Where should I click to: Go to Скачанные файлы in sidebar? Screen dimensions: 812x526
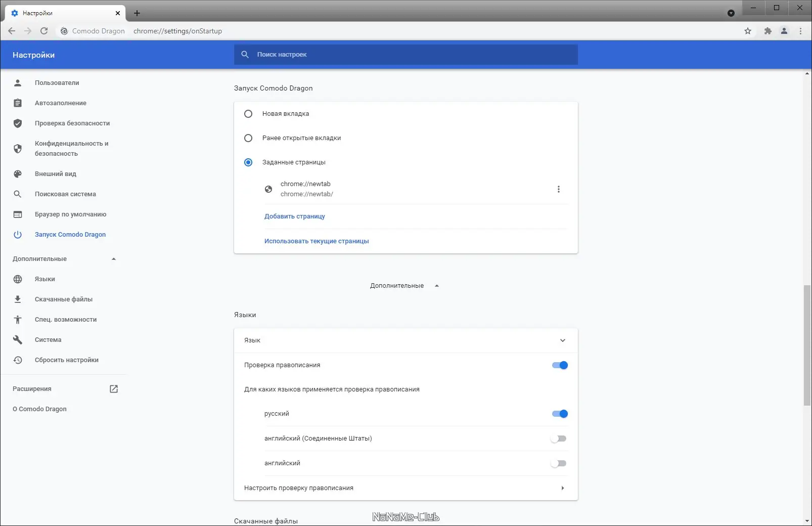coord(64,299)
